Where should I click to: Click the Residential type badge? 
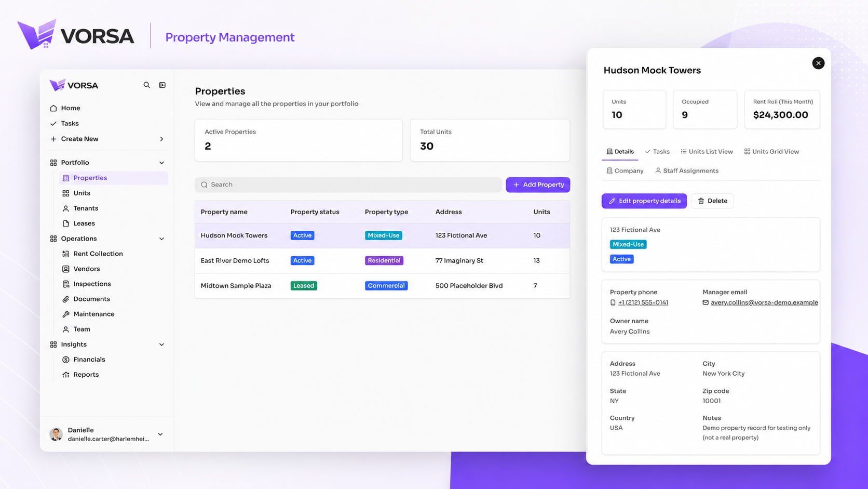pos(384,260)
